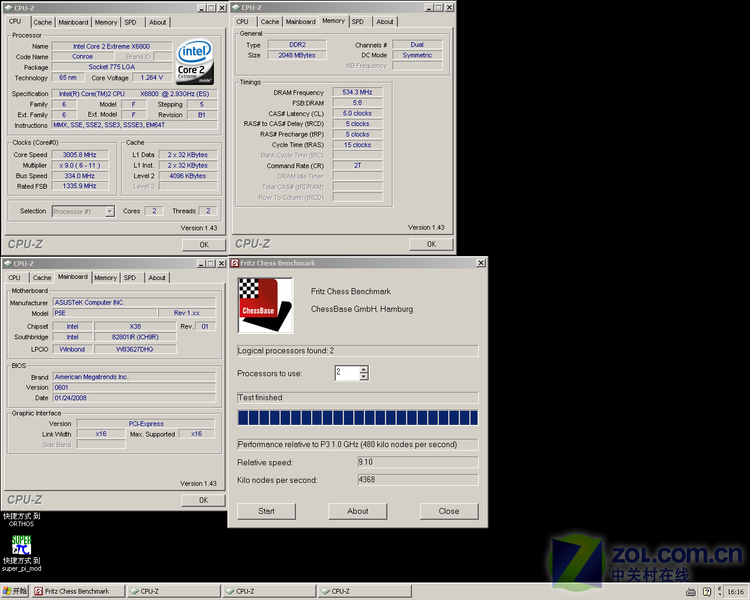
Task: Open About tab in the Memory CPU-Z window
Action: coord(385,22)
